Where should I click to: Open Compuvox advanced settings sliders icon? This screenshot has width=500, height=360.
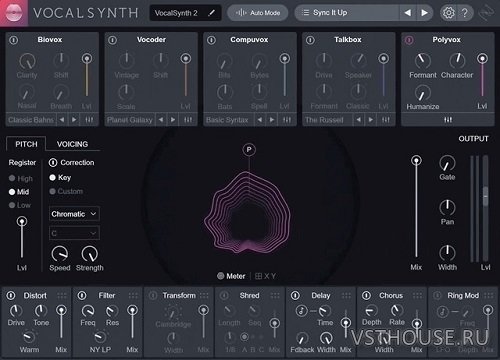pyautogui.click(x=287, y=120)
